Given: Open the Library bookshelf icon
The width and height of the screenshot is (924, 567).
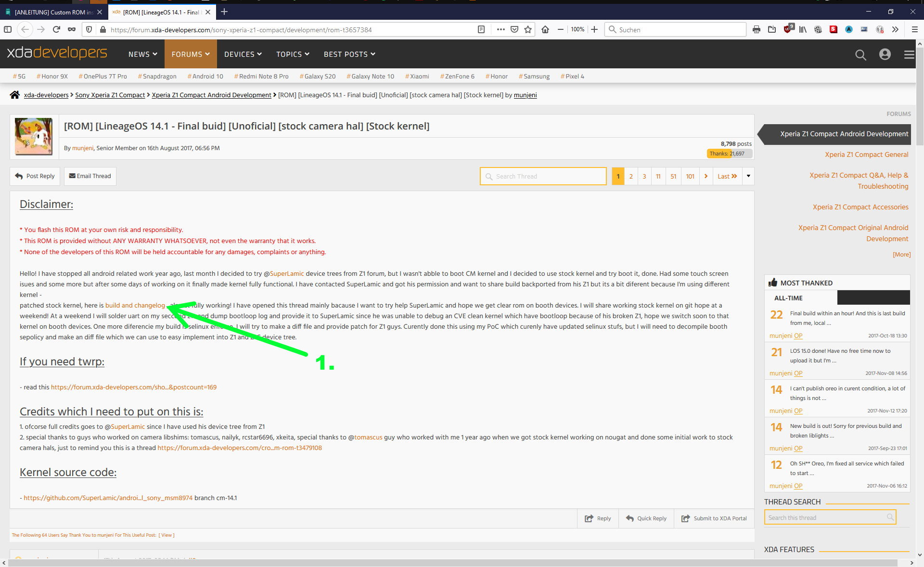Looking at the screenshot, I should pyautogui.click(x=803, y=29).
